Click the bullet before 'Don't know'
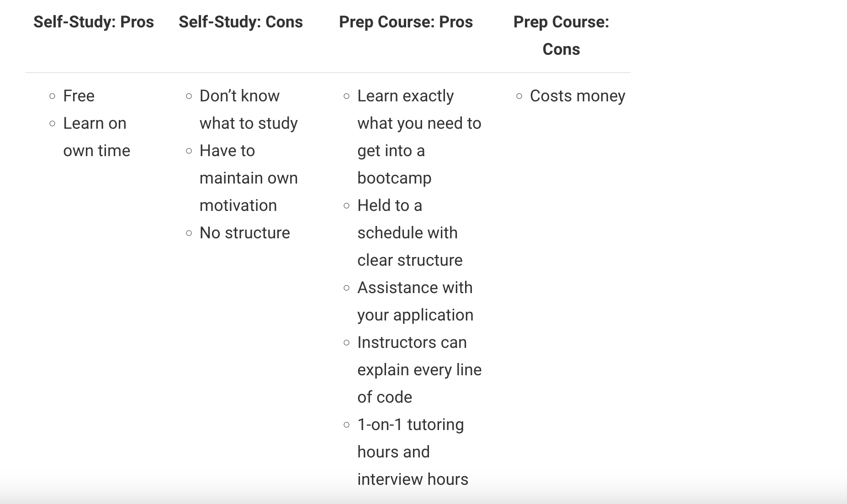847x504 pixels. pos(189,96)
